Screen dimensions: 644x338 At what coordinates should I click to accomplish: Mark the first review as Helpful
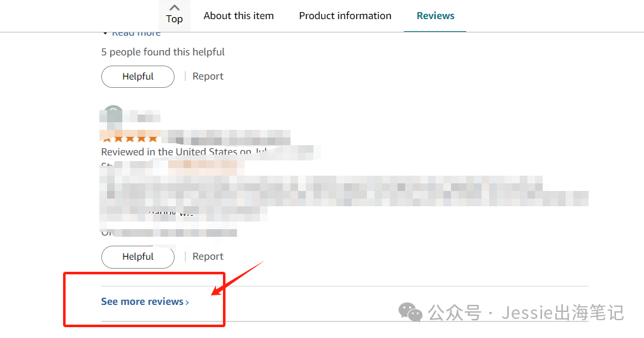coord(138,76)
